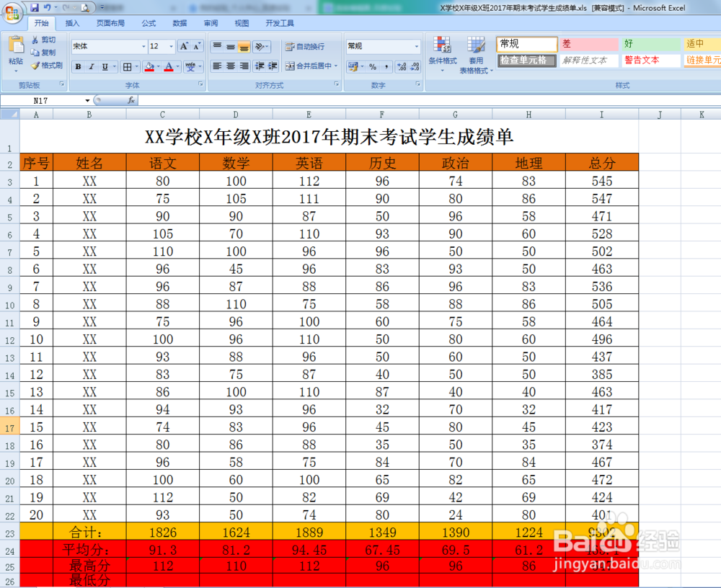This screenshot has height=588, width=721.
Task: Open phonetic guide 文 tool
Action: pos(190,67)
